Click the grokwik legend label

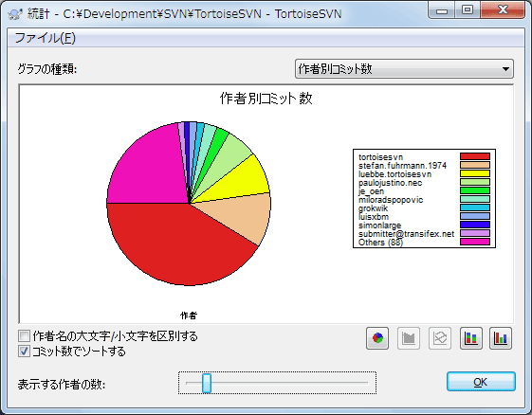tap(373, 208)
